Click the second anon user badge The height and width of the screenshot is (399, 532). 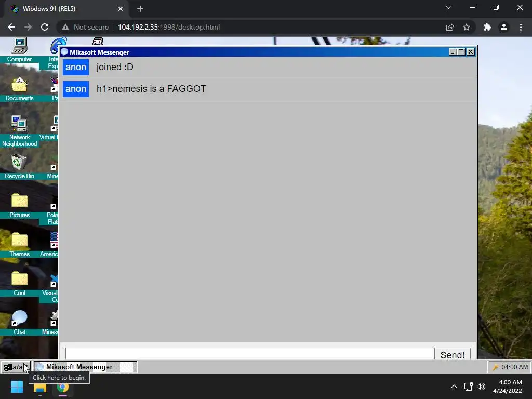[x=76, y=89]
